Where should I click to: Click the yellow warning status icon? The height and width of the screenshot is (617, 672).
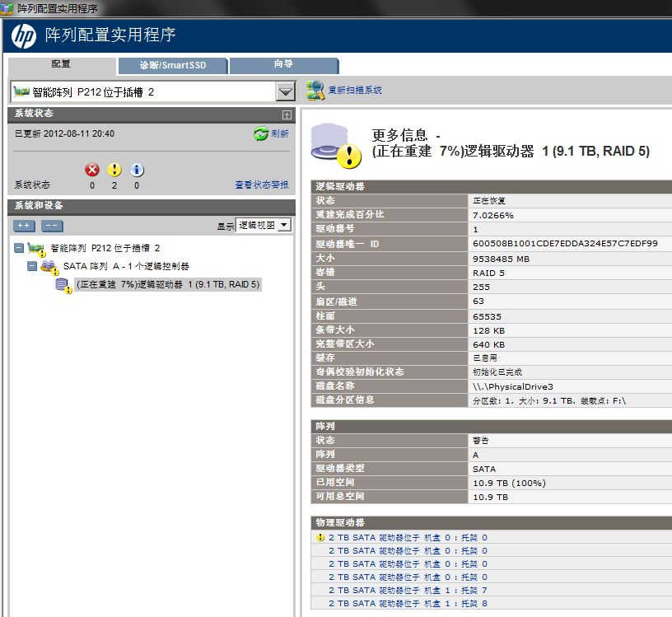pos(114,170)
